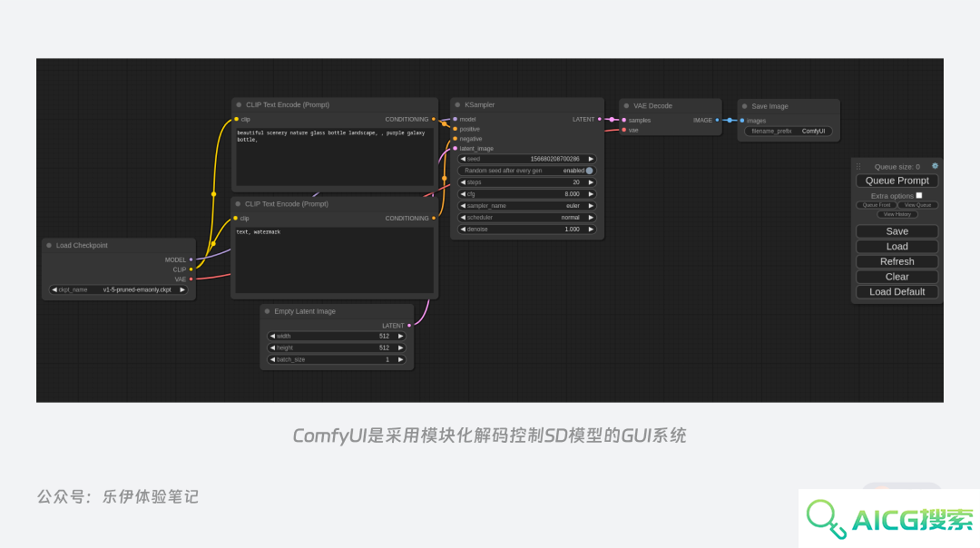Image resolution: width=980 pixels, height=548 pixels.
Task: Click the KSampler positive input socket
Action: (x=455, y=129)
